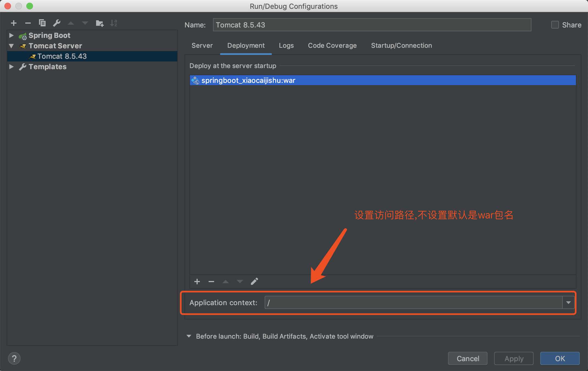
Task: Click the move artifact down icon
Action: [239, 281]
